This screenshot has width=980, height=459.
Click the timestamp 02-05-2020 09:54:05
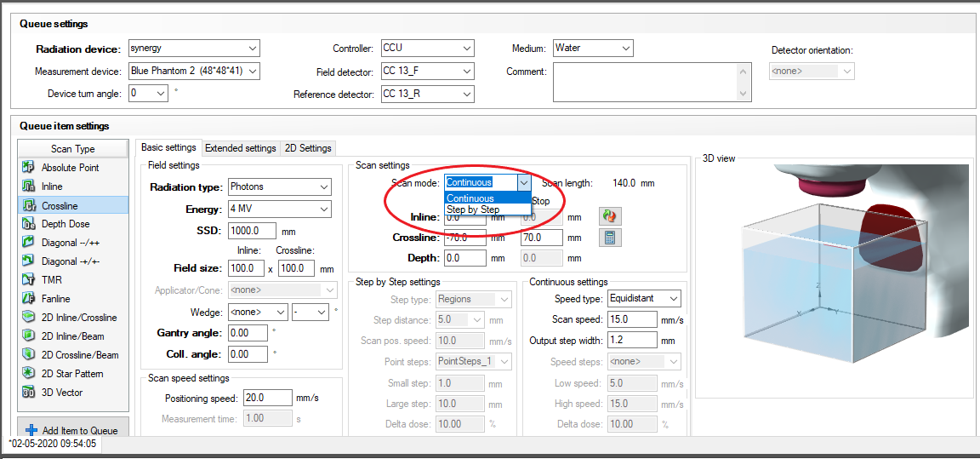pos(53,444)
